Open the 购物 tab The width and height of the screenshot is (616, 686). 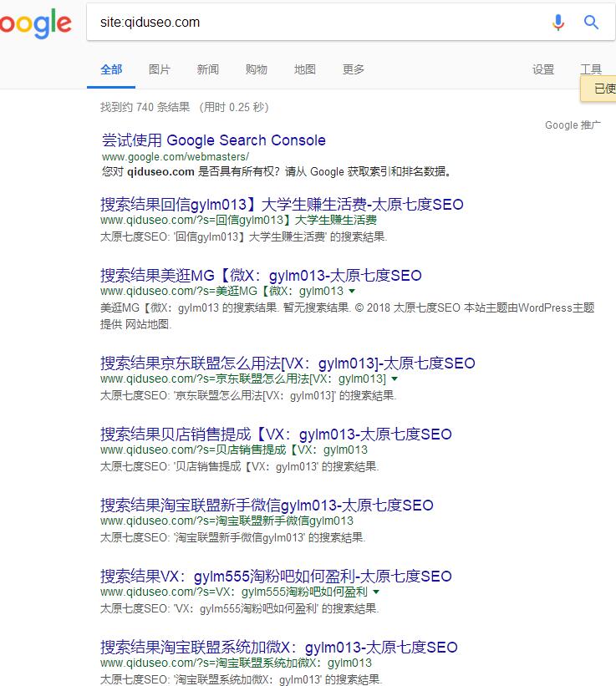(257, 69)
